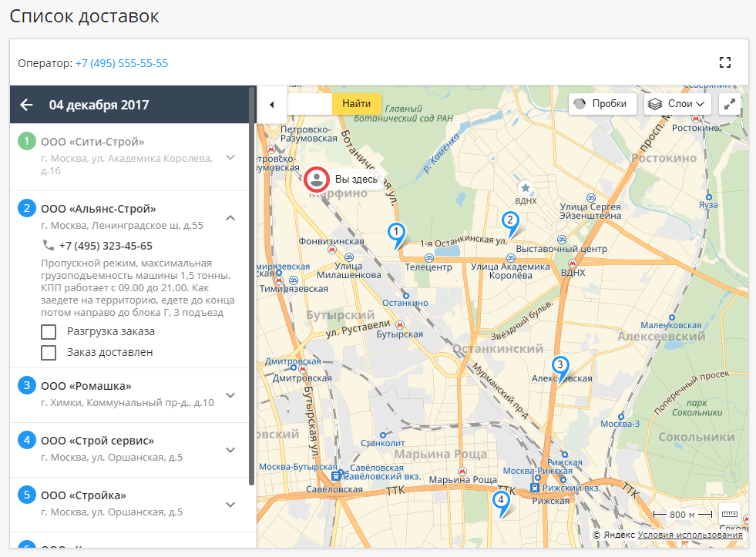Collapse the ООО «Альянс-Строй» delivery details

click(x=230, y=218)
